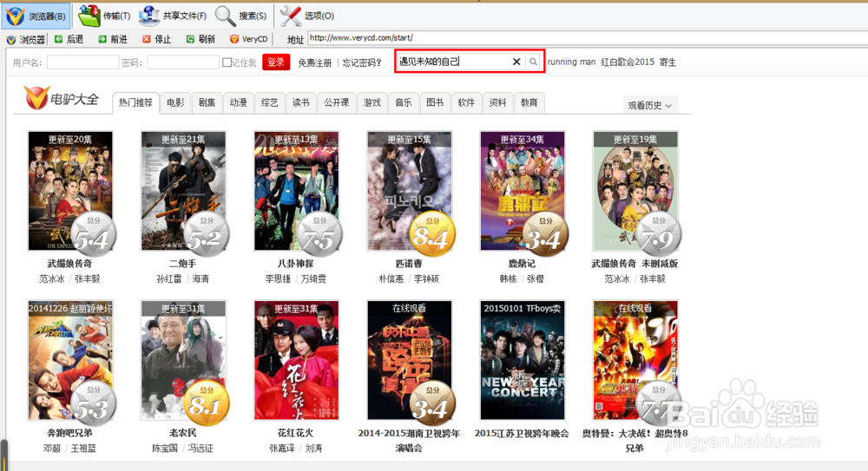The height and width of the screenshot is (471, 868).
Task: Open the 武媚娘传奇 poster rated 5.4
Action: click(x=70, y=191)
